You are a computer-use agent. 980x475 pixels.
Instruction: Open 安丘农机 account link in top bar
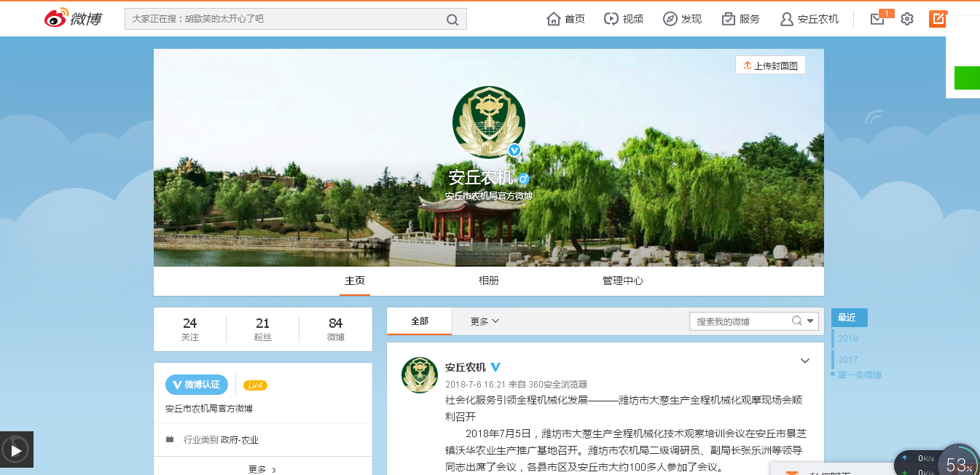pyautogui.click(x=810, y=19)
